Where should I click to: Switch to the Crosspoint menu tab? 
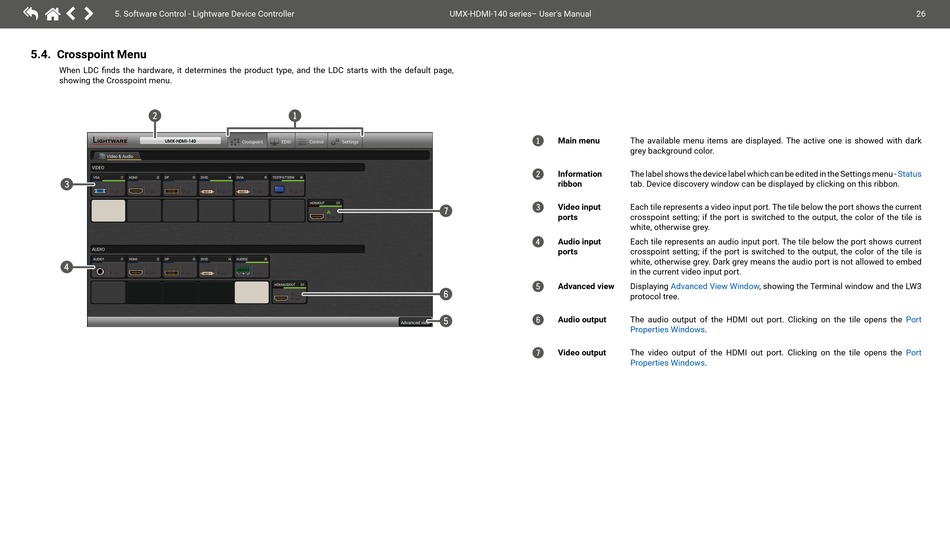tap(246, 141)
